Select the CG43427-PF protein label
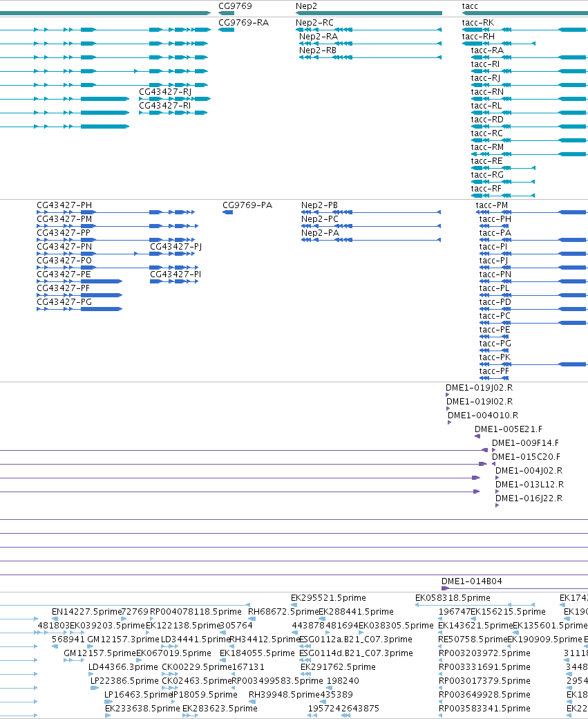588x719 pixels. (64, 288)
